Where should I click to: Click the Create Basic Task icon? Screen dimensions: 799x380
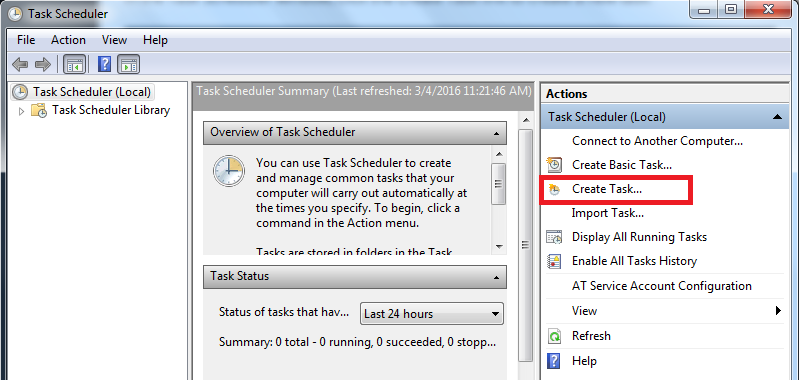coord(554,165)
